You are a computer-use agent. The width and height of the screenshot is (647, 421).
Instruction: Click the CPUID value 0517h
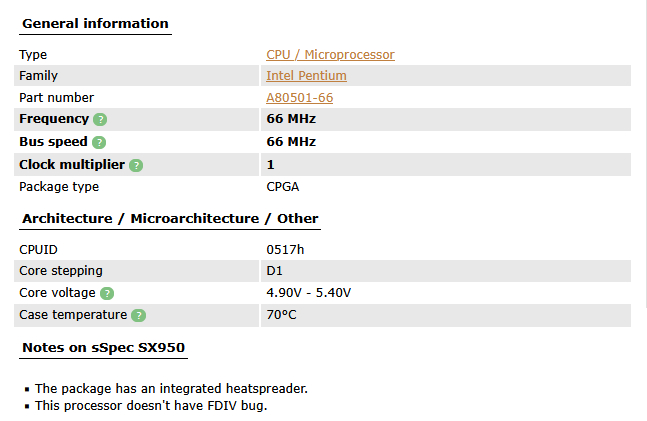[284, 249]
